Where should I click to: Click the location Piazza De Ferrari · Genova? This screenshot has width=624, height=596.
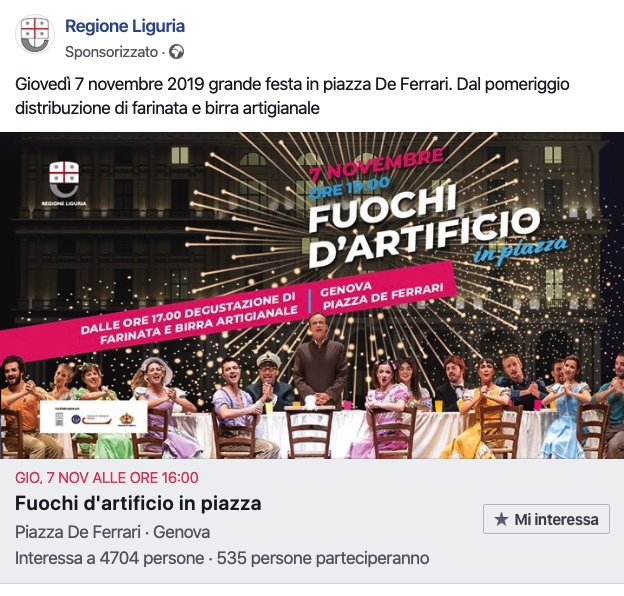coord(113,532)
